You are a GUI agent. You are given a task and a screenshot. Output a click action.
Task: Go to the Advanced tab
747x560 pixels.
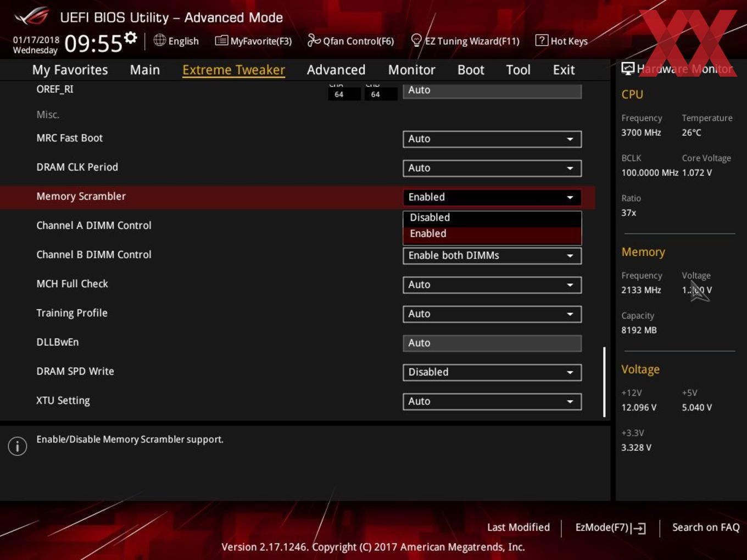(x=336, y=70)
